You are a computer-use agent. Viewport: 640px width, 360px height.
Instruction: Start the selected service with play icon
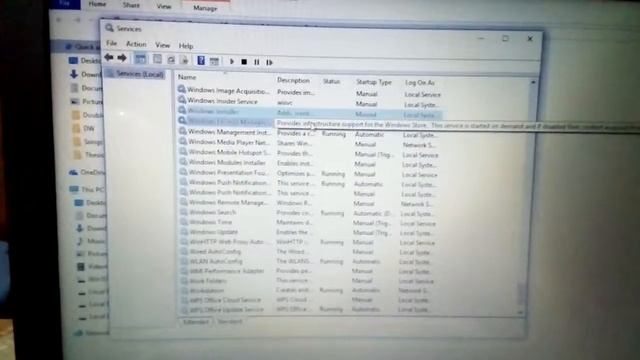pyautogui.click(x=232, y=62)
